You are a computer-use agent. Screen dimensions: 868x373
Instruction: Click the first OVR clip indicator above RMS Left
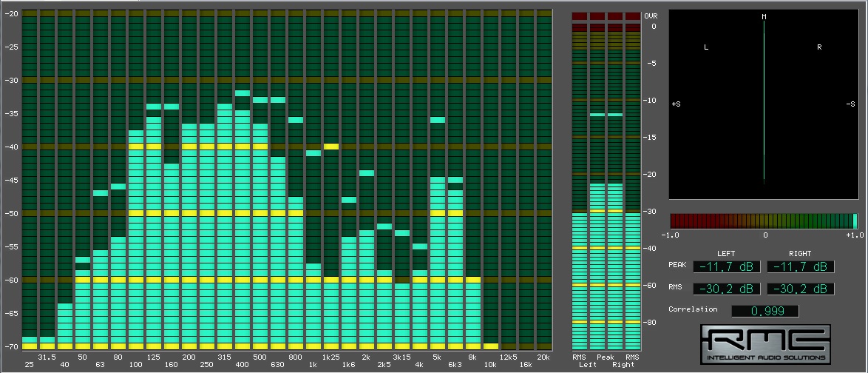[580, 16]
